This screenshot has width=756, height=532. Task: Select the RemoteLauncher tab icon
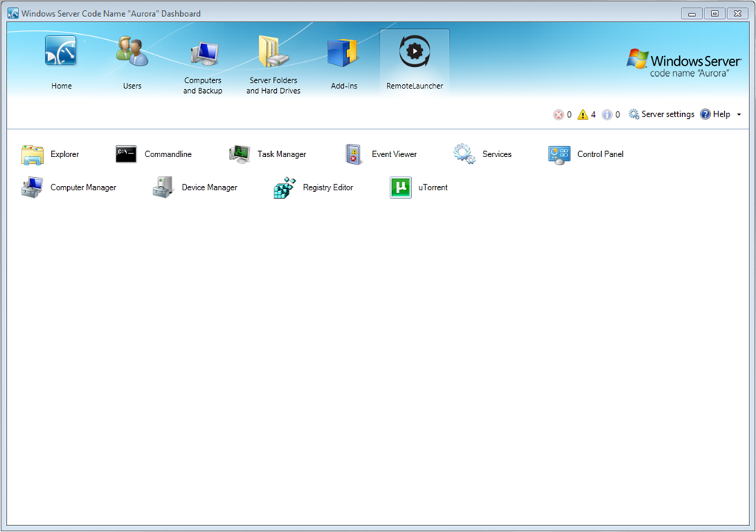414,51
